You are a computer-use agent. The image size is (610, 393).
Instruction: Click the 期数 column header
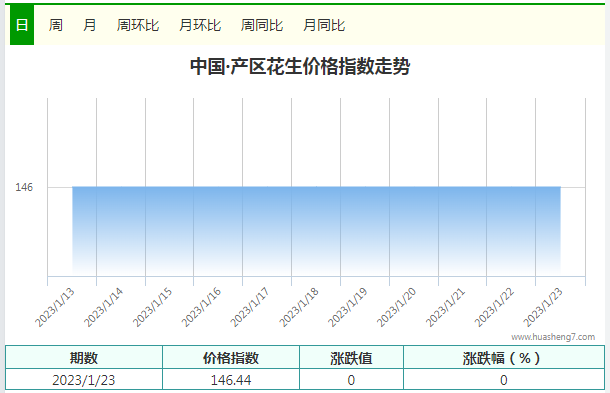pos(84,358)
